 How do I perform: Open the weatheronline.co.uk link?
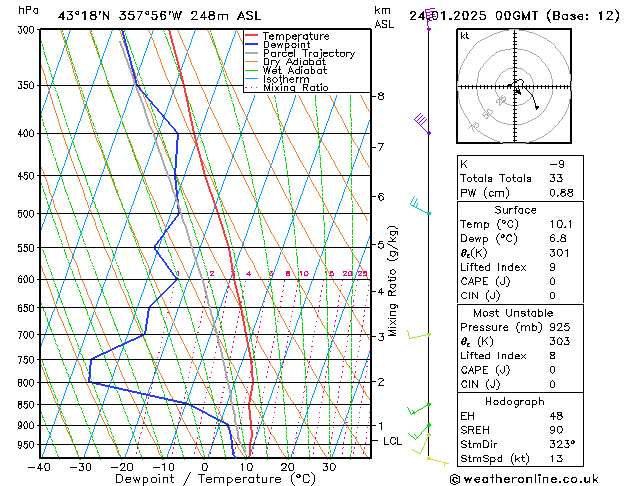pos(524,479)
